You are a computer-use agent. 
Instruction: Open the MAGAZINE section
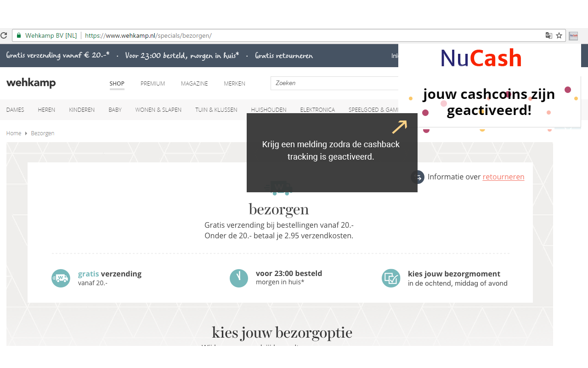[x=194, y=83]
